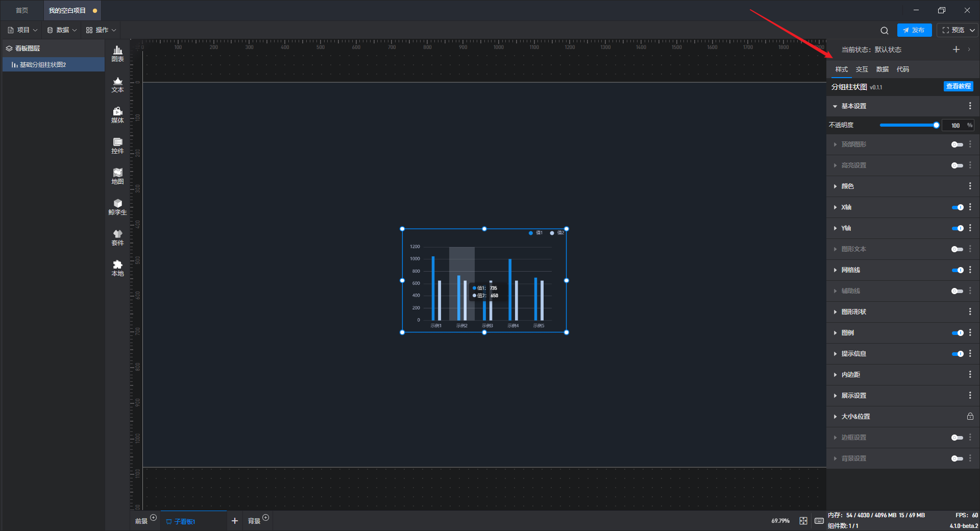Open the 图表 chart components panel
Screen dimensions: 980x531
pyautogui.click(x=117, y=54)
